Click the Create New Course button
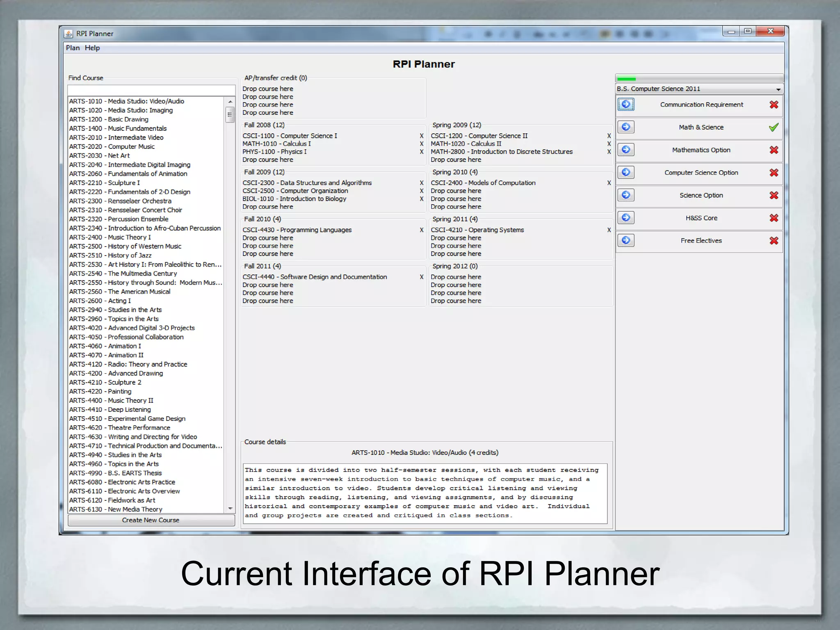This screenshot has width=840, height=630. click(x=151, y=520)
